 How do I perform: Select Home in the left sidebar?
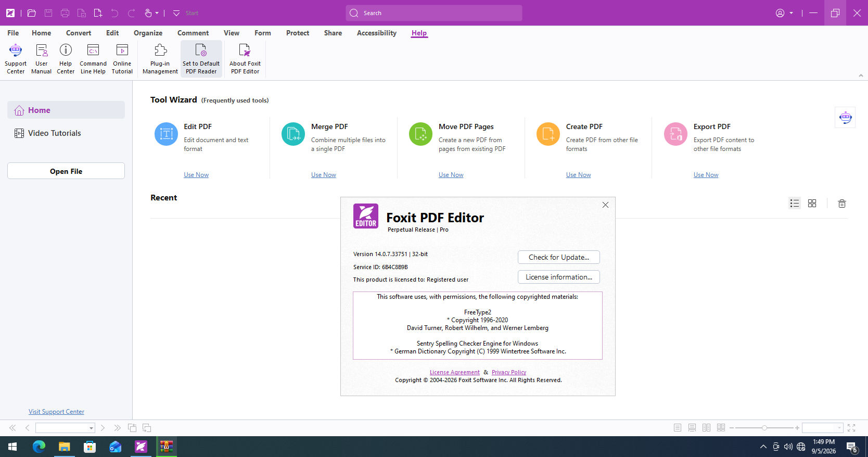[66, 110]
